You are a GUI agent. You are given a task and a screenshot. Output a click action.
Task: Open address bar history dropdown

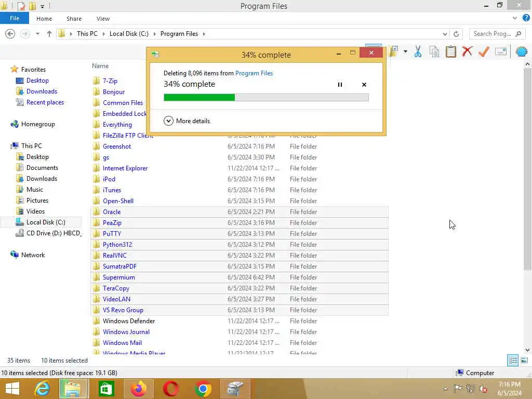[445, 34]
